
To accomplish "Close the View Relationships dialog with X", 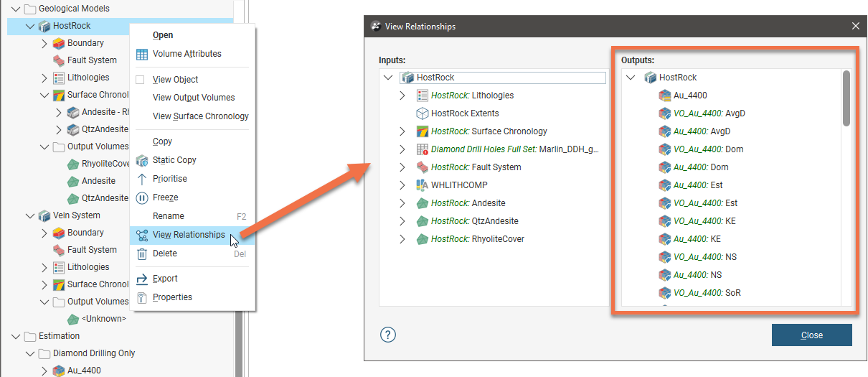I will pos(855,26).
